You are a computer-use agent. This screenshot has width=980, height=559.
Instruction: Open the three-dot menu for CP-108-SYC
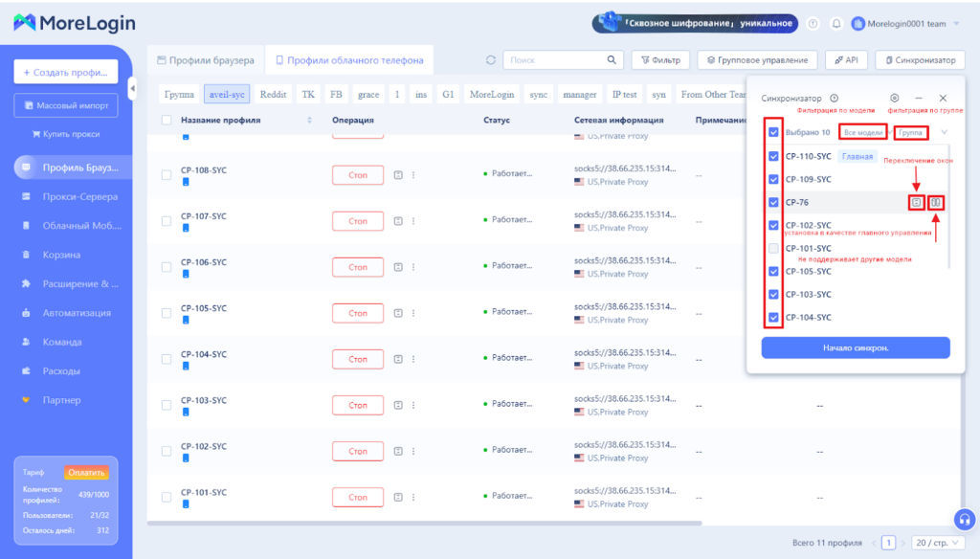pyautogui.click(x=413, y=175)
